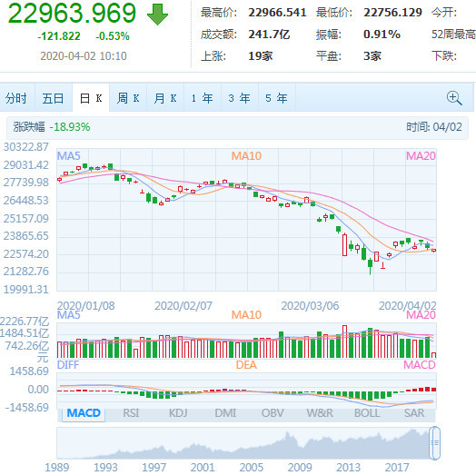Click the 振幅 value 0.91%
The image size is (476, 475).
point(382,35)
